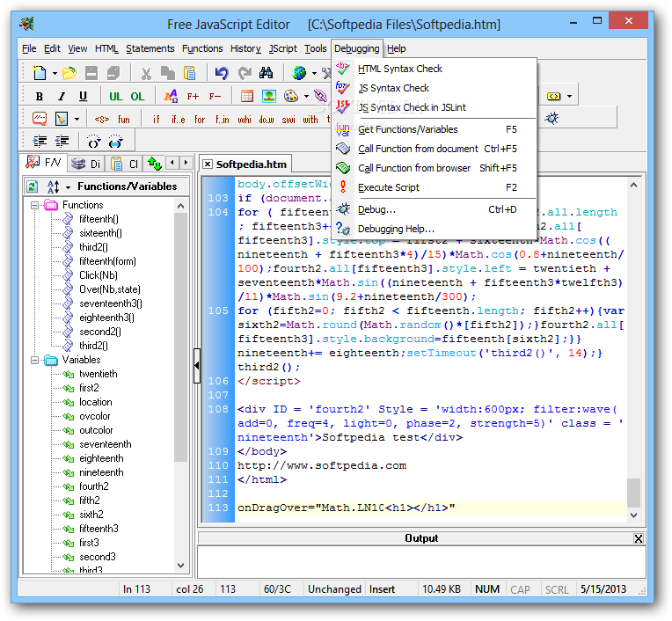The image size is (672, 621).
Task: Insert a table with the table icon
Action: 247,96
